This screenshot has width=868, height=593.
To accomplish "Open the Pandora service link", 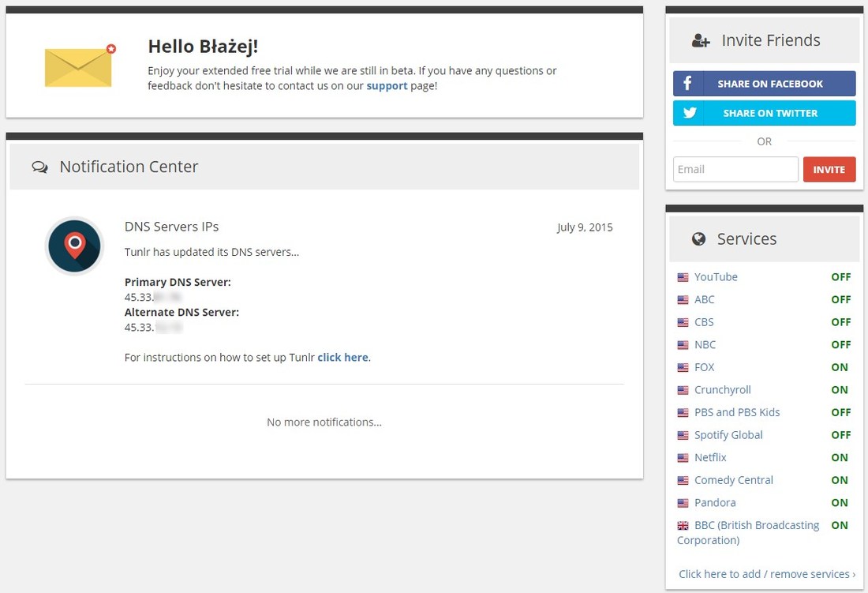I will click(x=715, y=503).
